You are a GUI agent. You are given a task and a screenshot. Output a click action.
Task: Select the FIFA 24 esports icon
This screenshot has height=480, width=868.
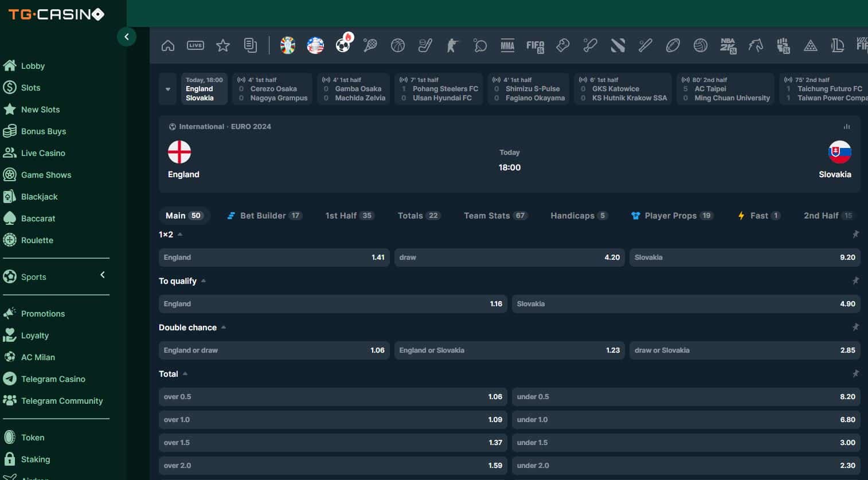tap(535, 46)
